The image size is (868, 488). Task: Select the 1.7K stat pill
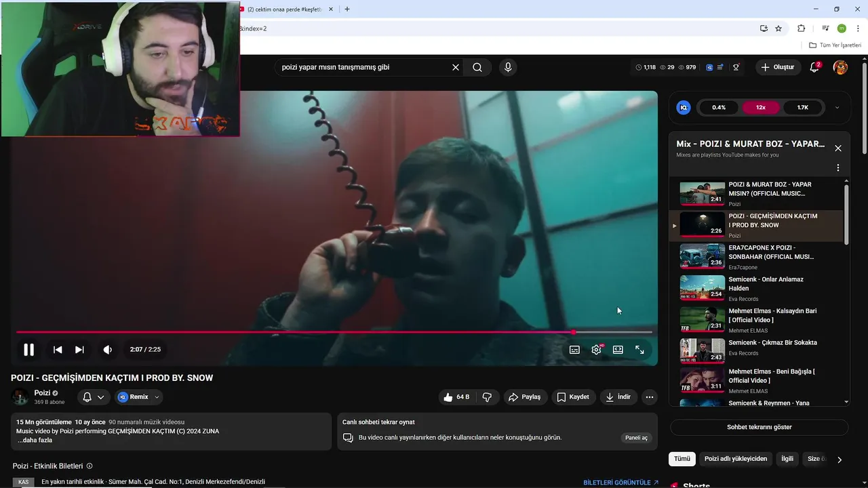803,107
